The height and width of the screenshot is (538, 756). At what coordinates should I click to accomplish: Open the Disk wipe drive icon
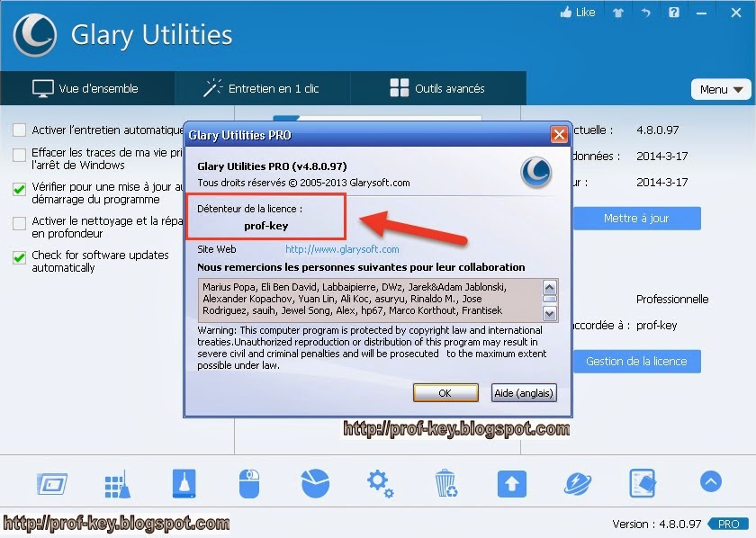[184, 483]
